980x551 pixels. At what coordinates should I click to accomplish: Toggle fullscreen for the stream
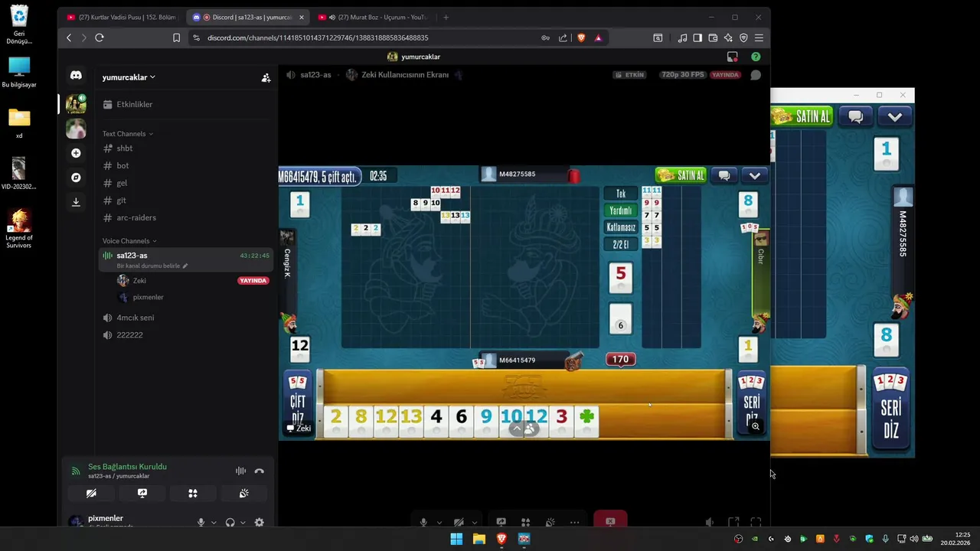pyautogui.click(x=756, y=522)
